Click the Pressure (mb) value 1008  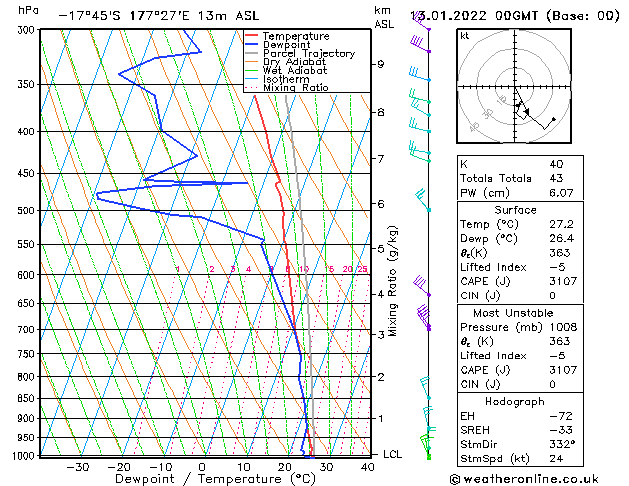tap(563, 327)
